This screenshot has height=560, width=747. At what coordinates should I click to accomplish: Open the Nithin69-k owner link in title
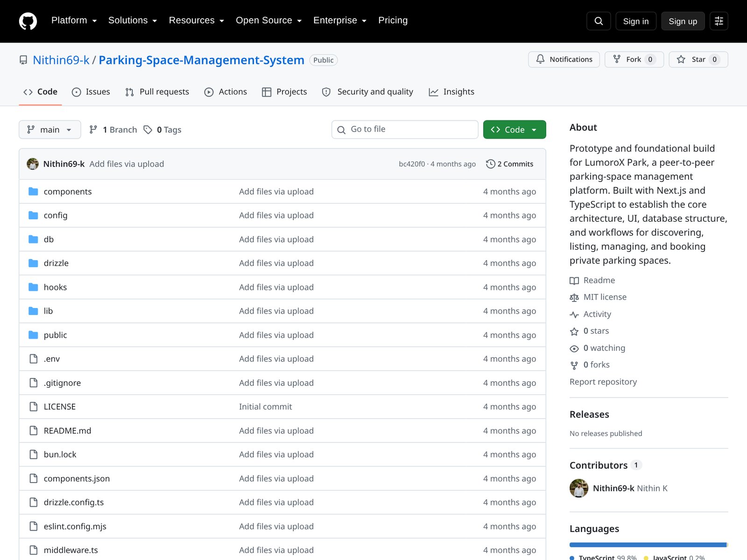point(61,60)
